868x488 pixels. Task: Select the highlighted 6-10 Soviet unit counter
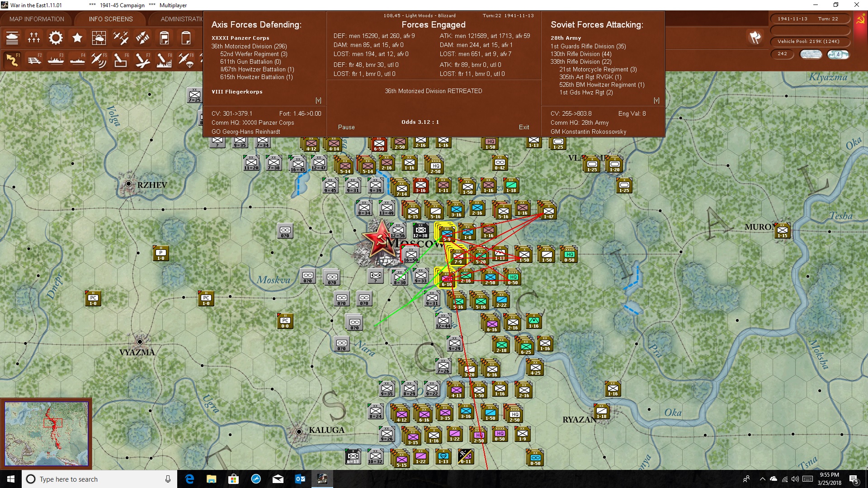447,279
